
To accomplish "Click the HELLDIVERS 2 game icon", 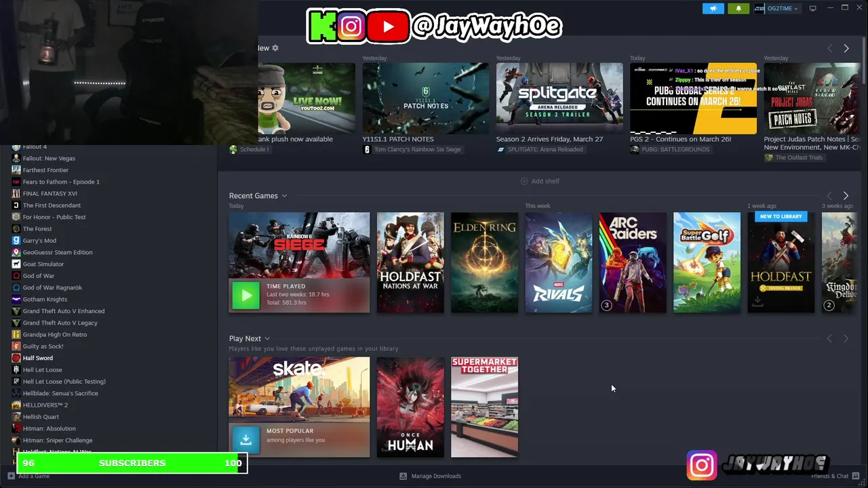I will pos(16,405).
